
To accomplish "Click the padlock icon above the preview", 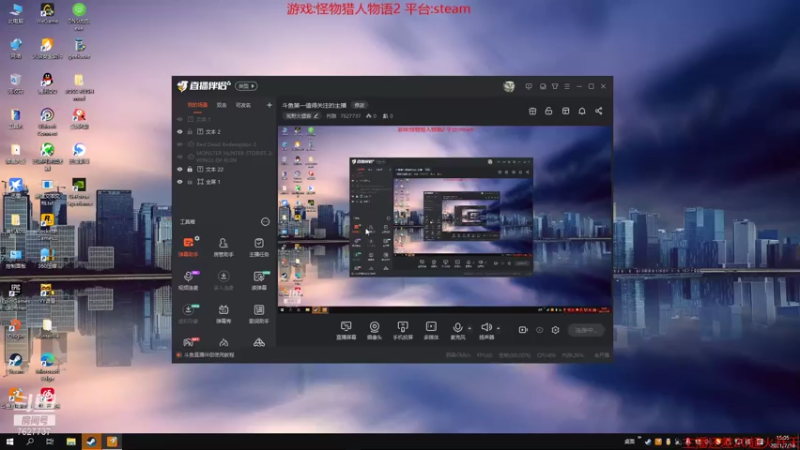I will (x=548, y=111).
